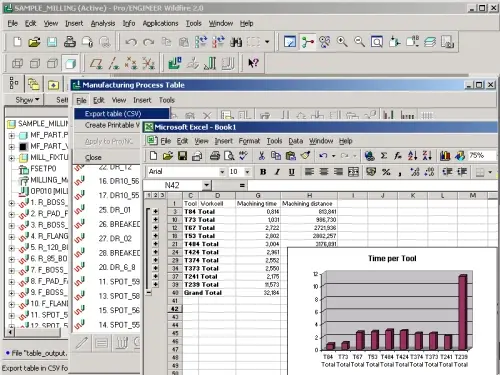Open the font size 10 dropdown
The width and height of the screenshot is (500, 375).
pos(247,172)
